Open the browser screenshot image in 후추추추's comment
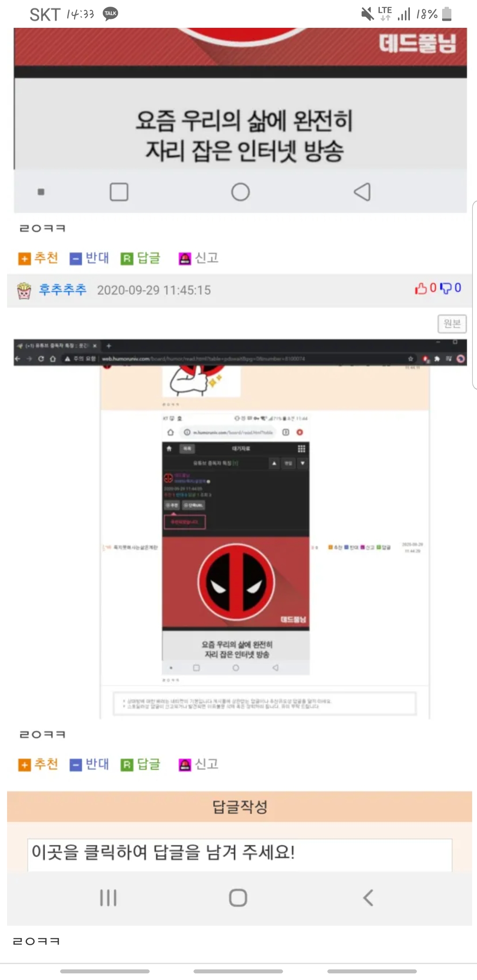 [x=240, y=529]
